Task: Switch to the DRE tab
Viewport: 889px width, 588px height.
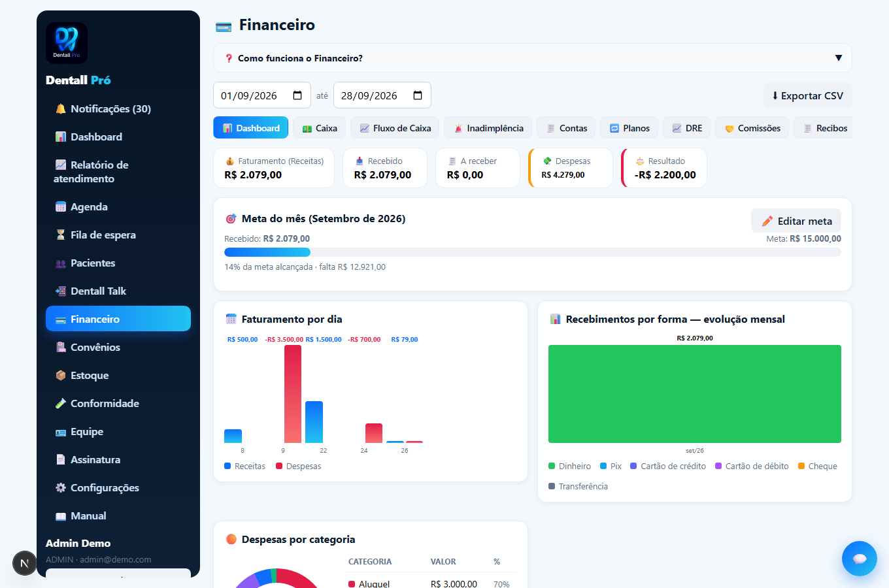Action: pyautogui.click(x=686, y=128)
